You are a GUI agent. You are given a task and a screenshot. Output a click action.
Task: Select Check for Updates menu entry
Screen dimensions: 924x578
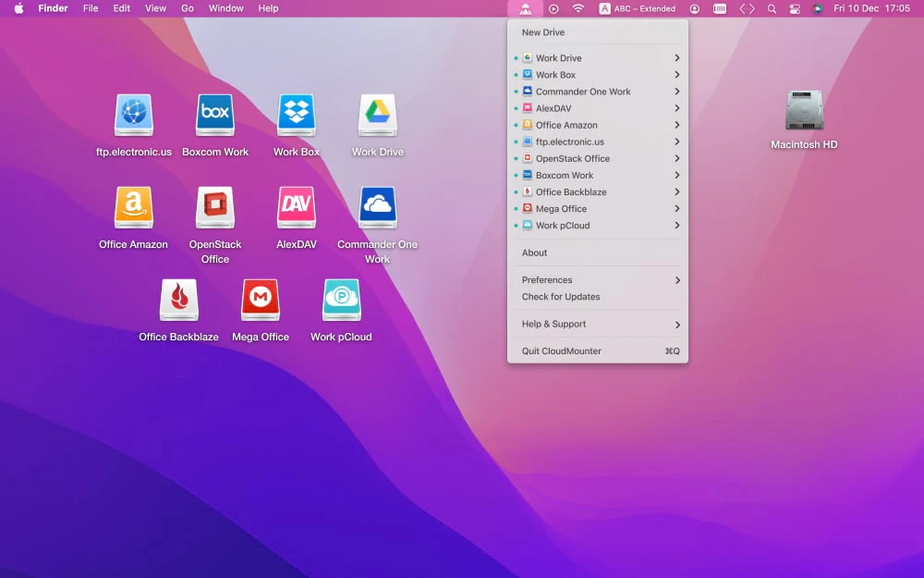[x=561, y=297]
